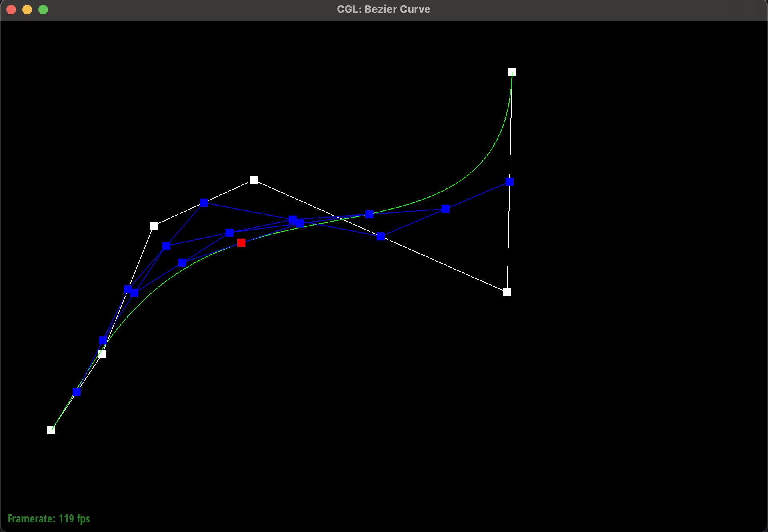768x532 pixels.
Task: Click the blue point connected lower-left of the red point
Action: [x=182, y=263]
